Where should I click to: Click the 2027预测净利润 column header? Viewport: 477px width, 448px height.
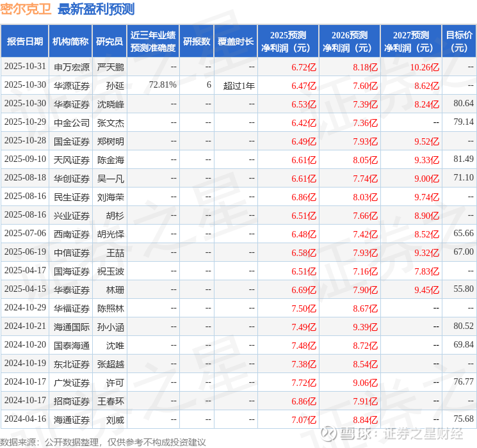[x=411, y=42]
